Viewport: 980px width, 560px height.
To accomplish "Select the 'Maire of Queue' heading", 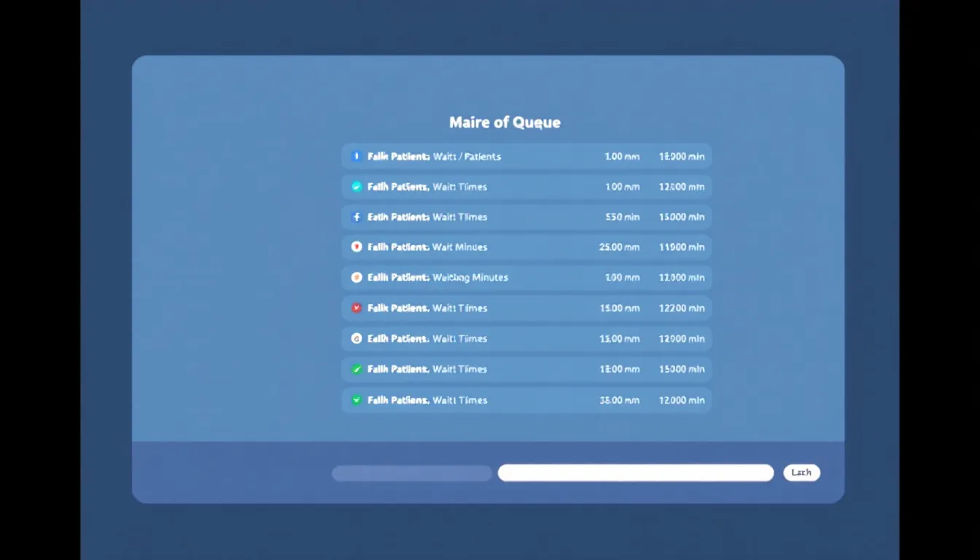I will [x=504, y=122].
